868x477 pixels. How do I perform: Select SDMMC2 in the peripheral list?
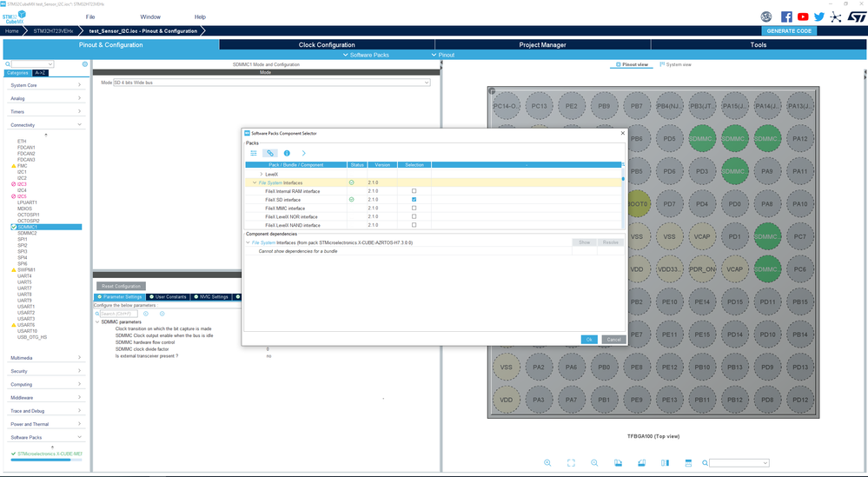(27, 234)
